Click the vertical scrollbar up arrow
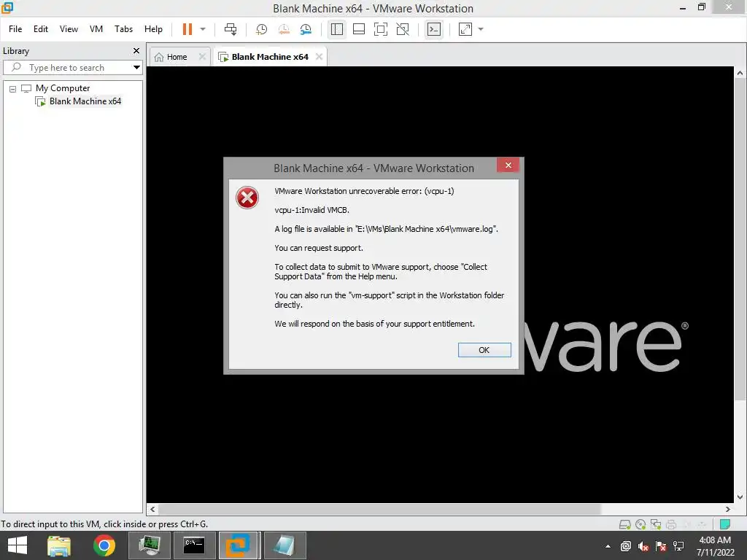The width and height of the screenshot is (747, 560). (740, 73)
